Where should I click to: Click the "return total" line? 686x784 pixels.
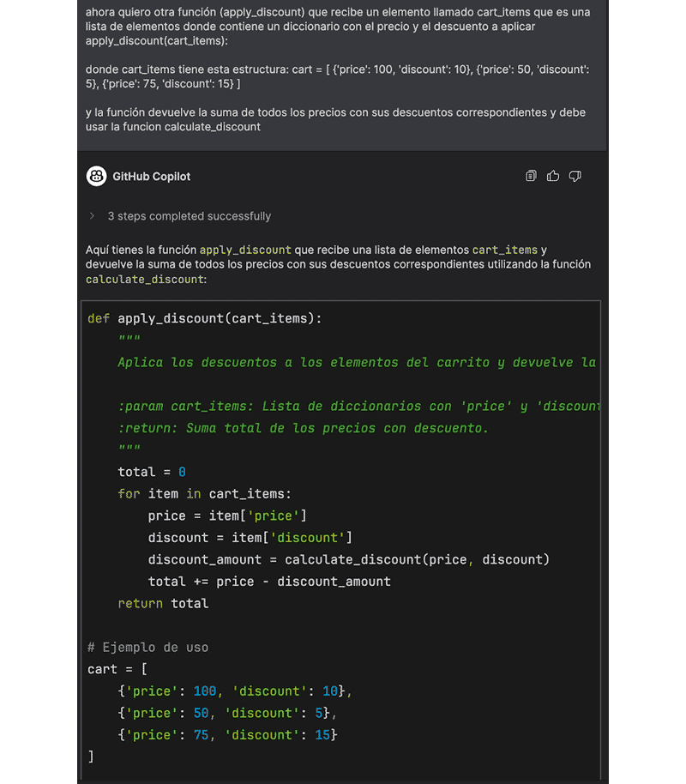(x=163, y=603)
